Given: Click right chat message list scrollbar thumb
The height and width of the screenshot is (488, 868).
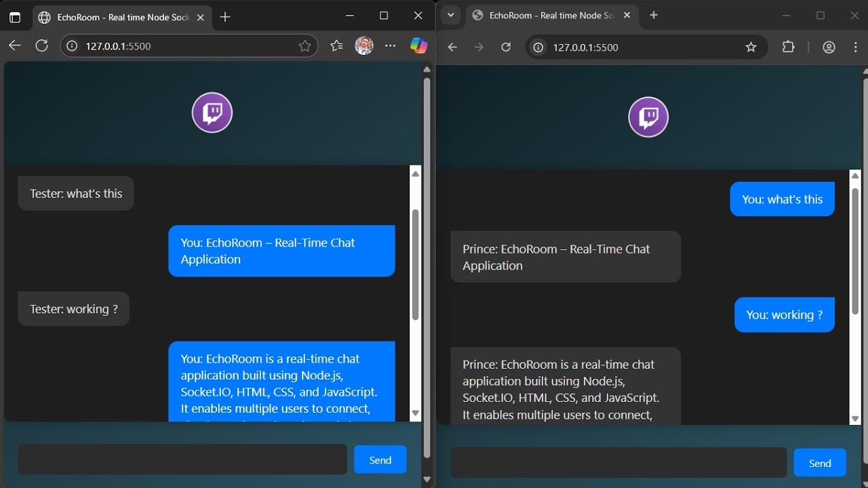Looking at the screenshot, I should point(855,251).
